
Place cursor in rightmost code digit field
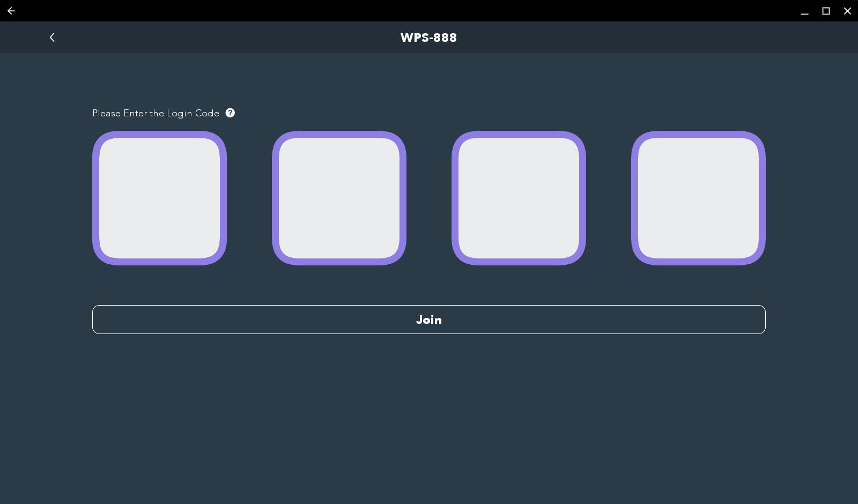click(698, 198)
